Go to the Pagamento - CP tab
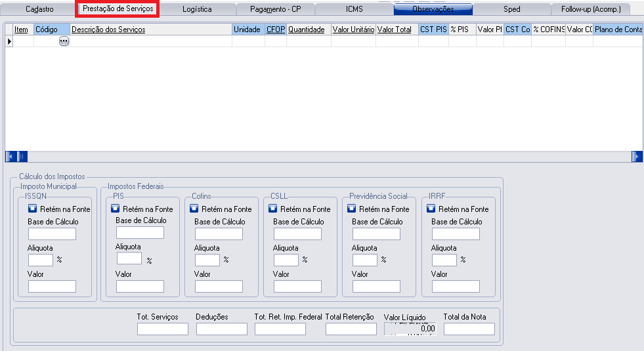Image resolution: width=644 pixels, height=351 pixels. 275,10
